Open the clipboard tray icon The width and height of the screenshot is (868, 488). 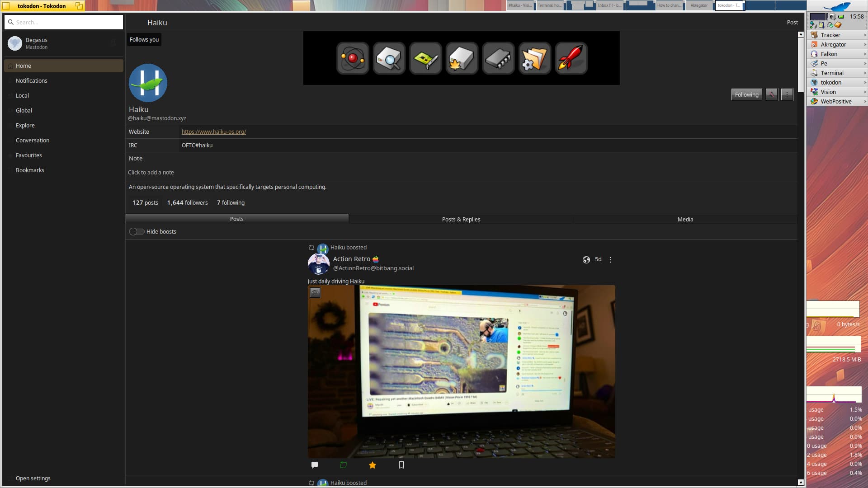821,25
